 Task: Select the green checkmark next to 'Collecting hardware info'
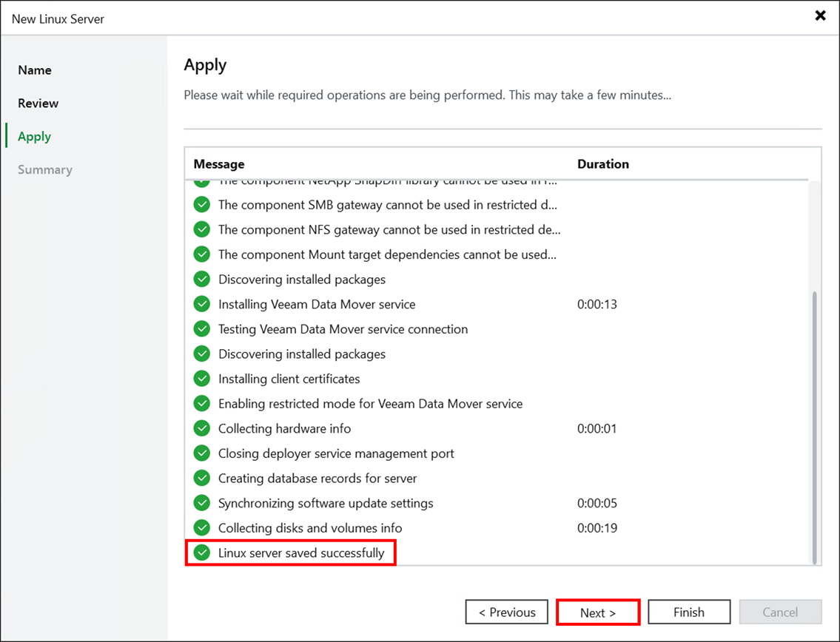point(201,428)
